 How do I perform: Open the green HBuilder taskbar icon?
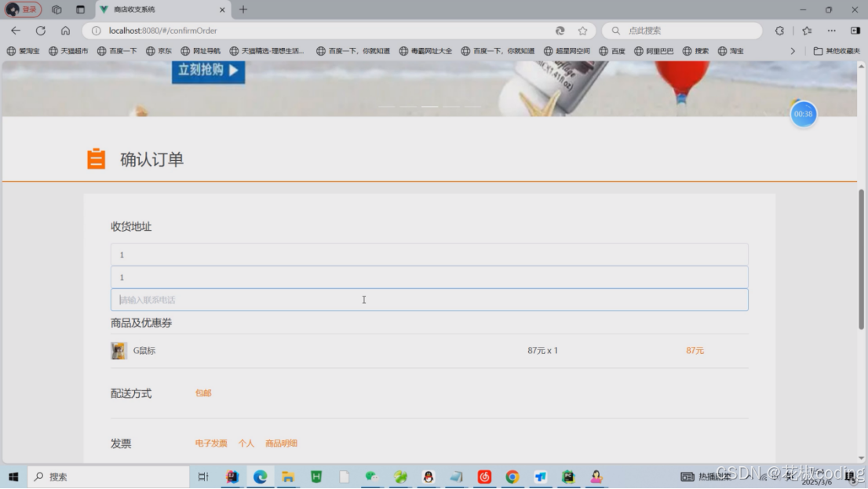[316, 476]
